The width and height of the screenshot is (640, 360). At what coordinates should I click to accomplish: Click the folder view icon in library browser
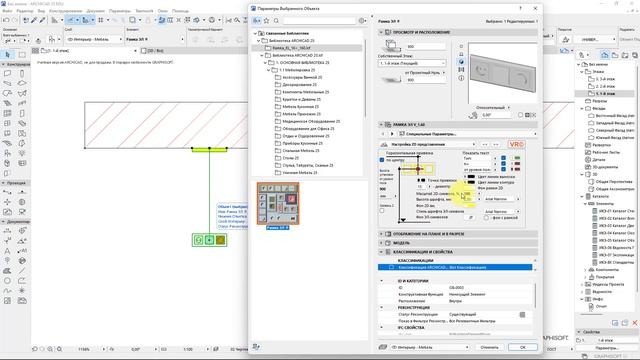coord(257,20)
